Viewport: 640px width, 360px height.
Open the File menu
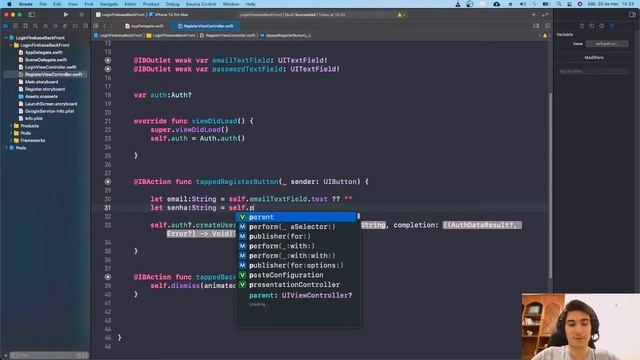[43, 4]
